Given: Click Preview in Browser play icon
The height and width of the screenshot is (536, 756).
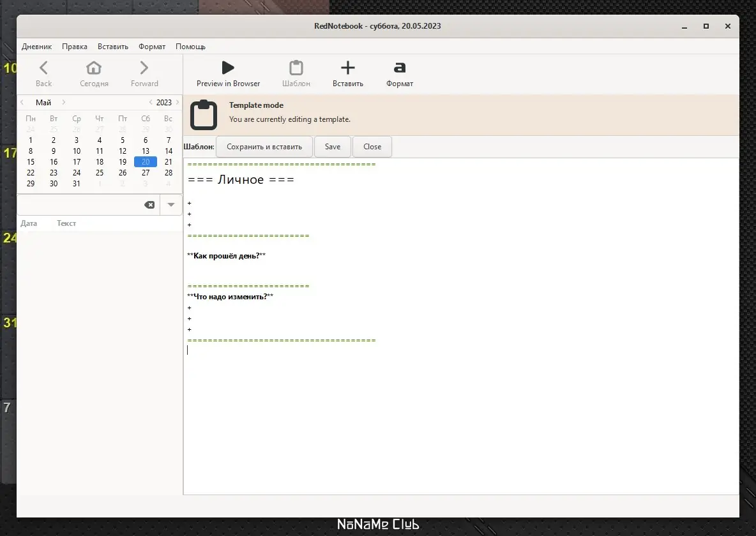Looking at the screenshot, I should [x=228, y=68].
